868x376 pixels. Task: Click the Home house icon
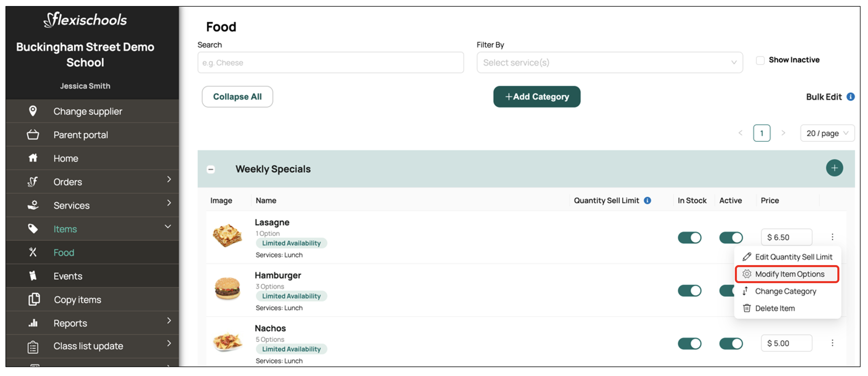click(x=33, y=158)
